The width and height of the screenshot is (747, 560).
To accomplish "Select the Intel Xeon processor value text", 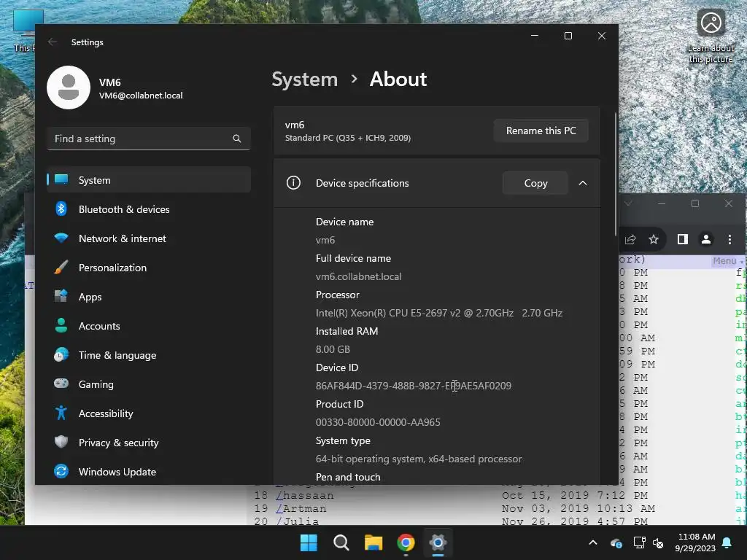I will [x=438, y=313].
